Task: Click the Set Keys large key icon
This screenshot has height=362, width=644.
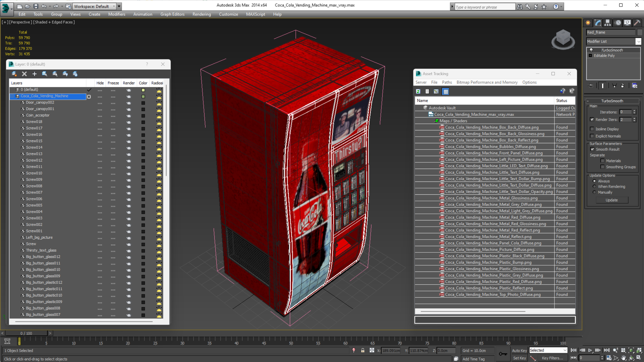Action: [503, 354]
